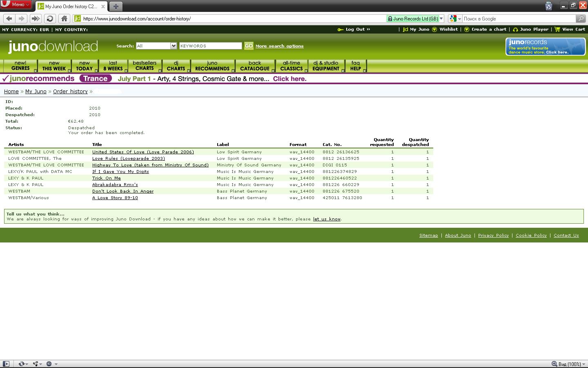Expand the Juno Records security info dropdown
This screenshot has width=588, height=368.
441,19
